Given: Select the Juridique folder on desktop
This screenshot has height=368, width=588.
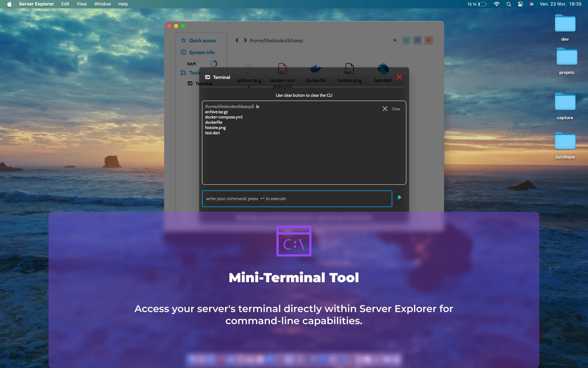Looking at the screenshot, I should point(565,141).
